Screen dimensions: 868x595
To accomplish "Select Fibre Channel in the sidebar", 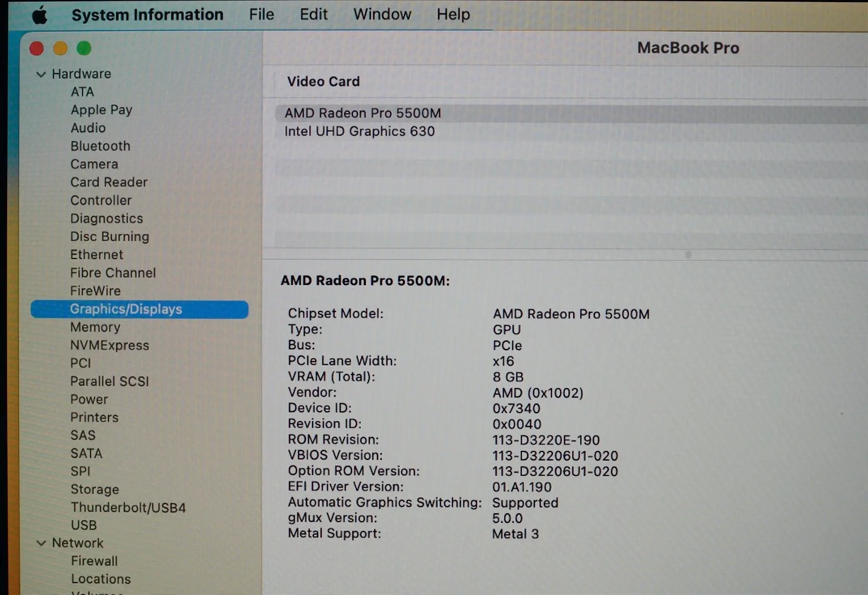I will (113, 273).
